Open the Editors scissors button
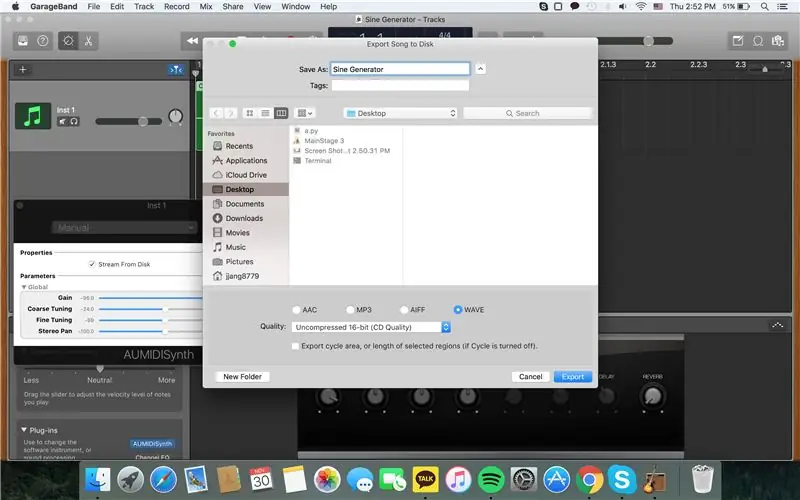The image size is (800, 500). [x=88, y=41]
